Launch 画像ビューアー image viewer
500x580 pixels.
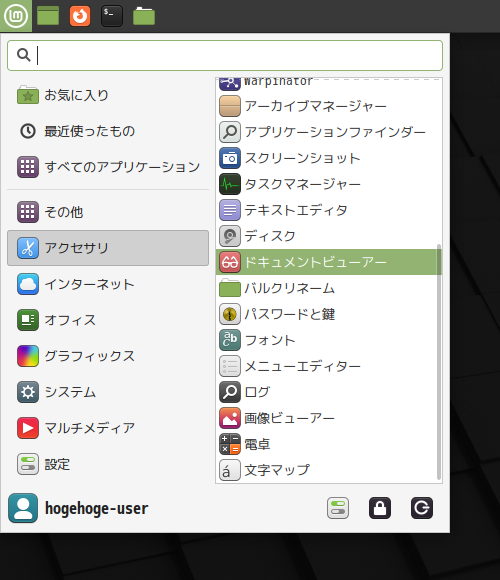tap(328, 418)
